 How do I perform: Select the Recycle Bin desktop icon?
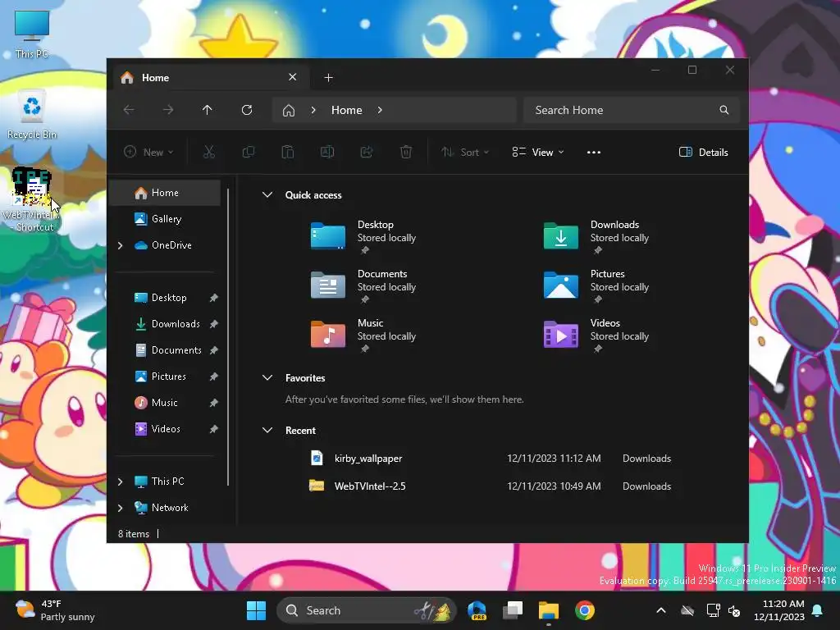click(32, 114)
